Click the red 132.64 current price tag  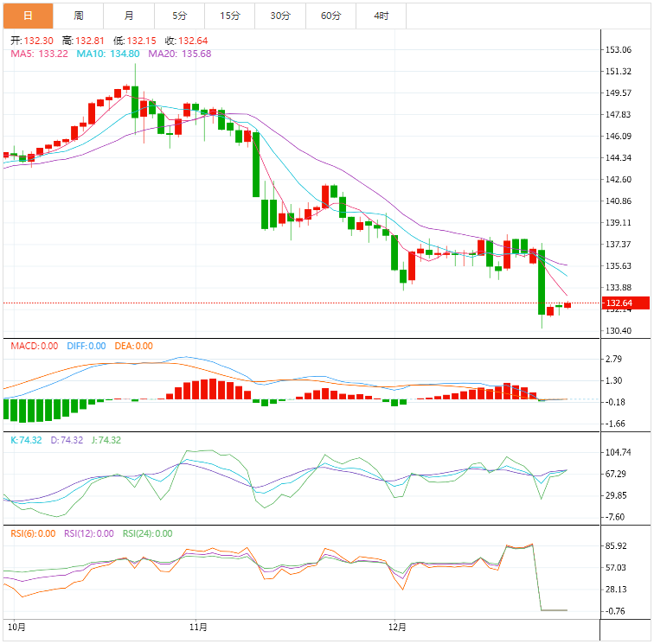tap(619, 303)
